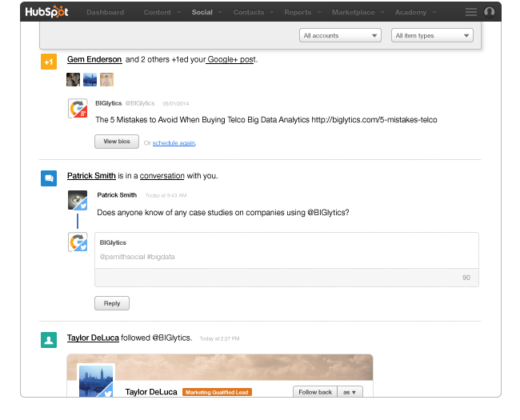Click the 'Today at 2:27 PM' timestamp
This screenshot has width=520, height=420.
click(x=219, y=338)
